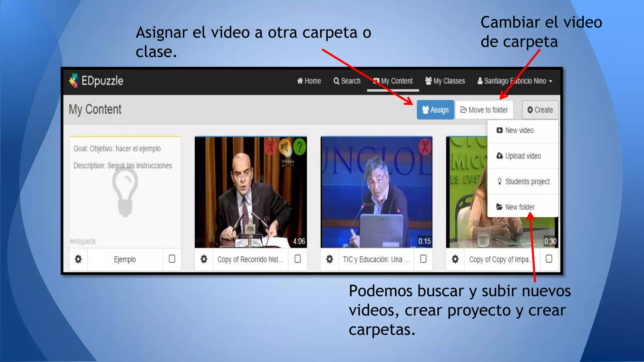Image resolution: width=644 pixels, height=362 pixels.
Task: Open the 0:15 TIC y Educación video thumbnail
Action: [x=376, y=192]
